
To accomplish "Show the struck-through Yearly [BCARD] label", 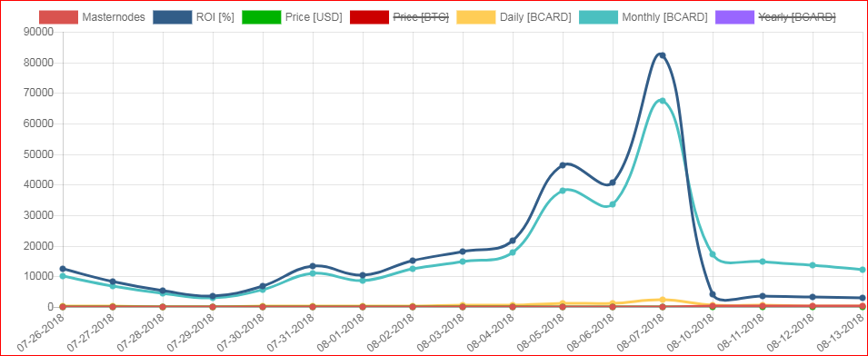I will (x=796, y=17).
